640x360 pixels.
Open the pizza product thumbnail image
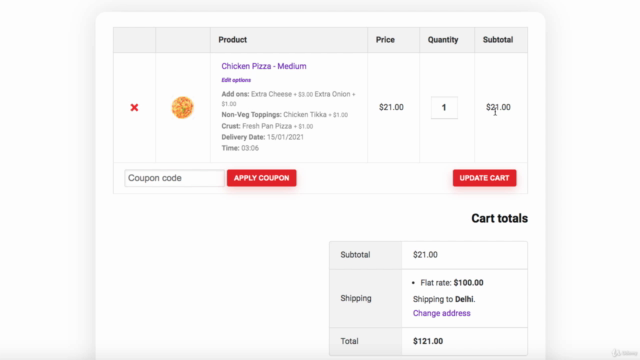click(182, 107)
